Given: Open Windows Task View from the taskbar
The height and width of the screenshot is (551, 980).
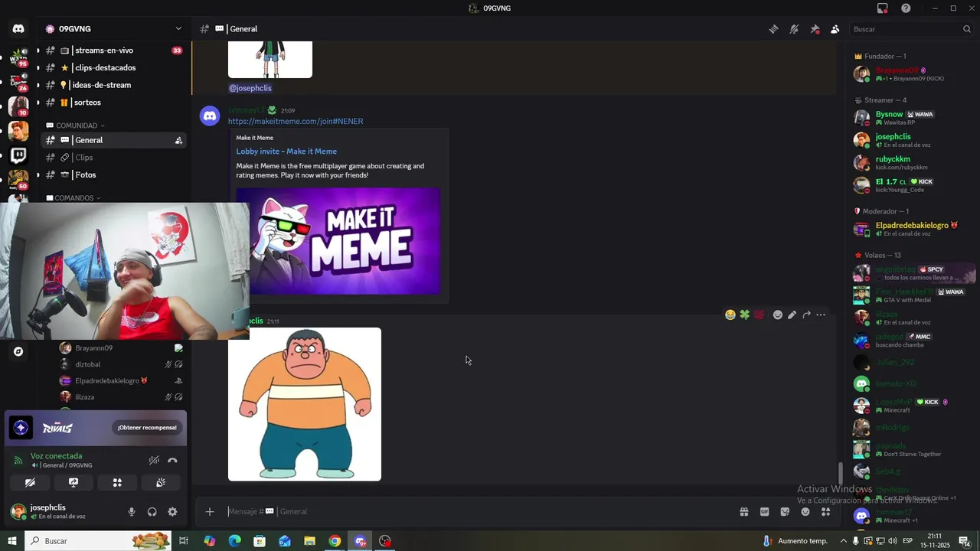Looking at the screenshot, I should pos(184,541).
